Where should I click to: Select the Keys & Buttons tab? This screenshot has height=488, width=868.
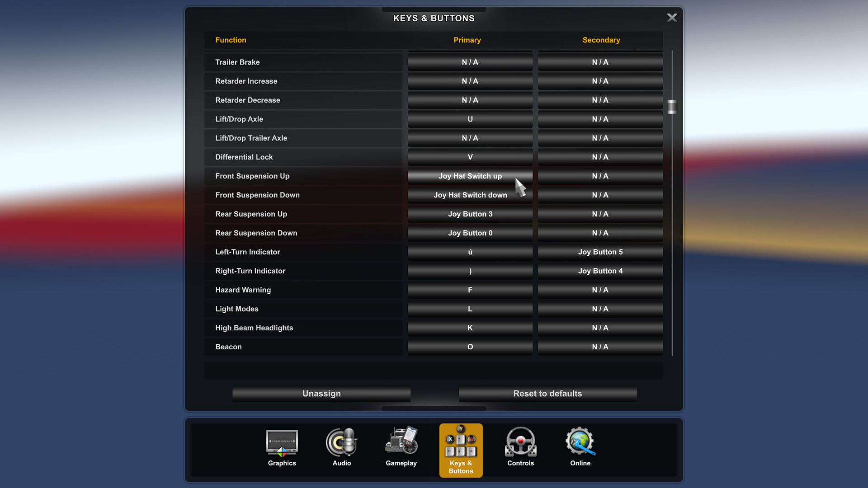pyautogui.click(x=461, y=450)
